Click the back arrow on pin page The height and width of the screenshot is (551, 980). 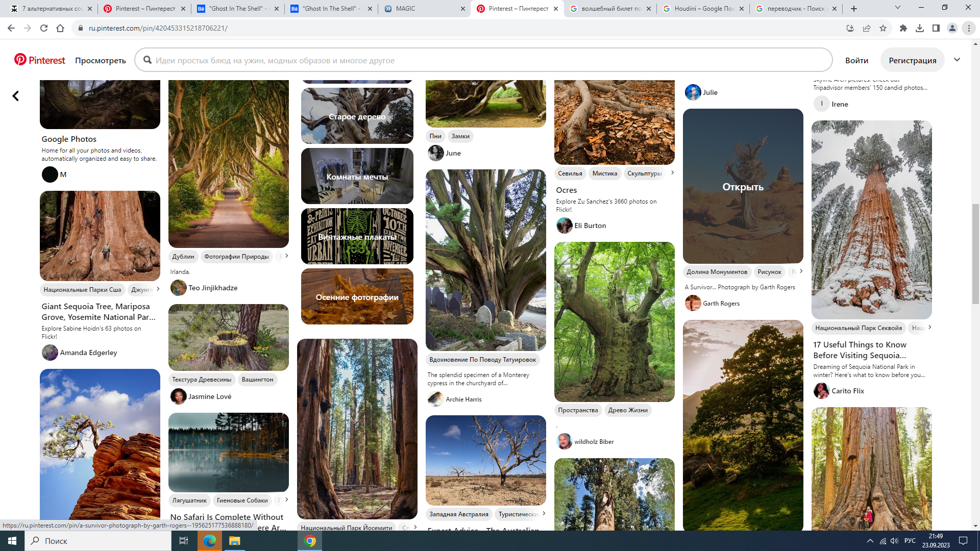tap(16, 96)
